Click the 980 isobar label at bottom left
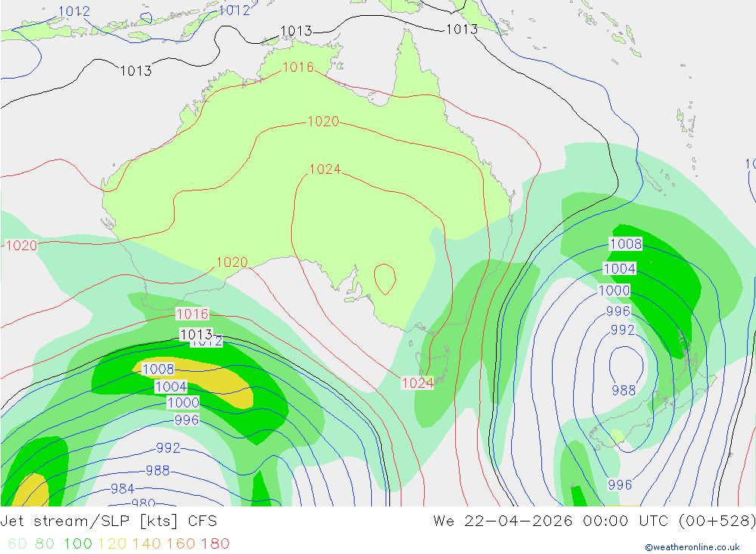 tap(143, 503)
